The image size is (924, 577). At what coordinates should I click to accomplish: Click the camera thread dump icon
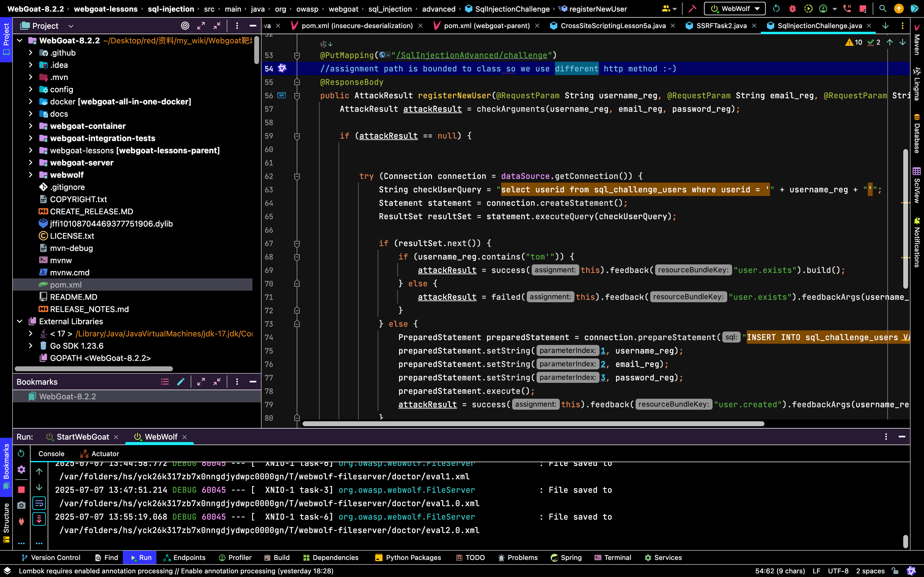(21, 505)
